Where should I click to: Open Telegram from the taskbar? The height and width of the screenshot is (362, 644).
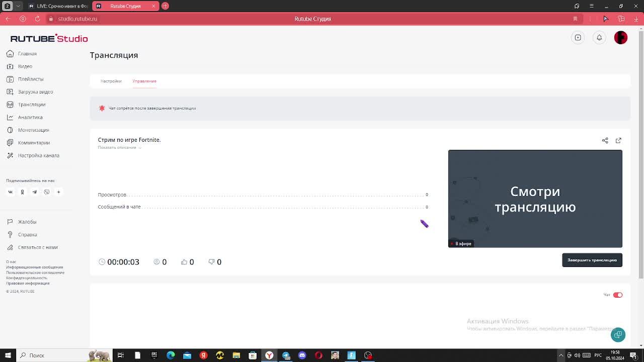pos(286,355)
